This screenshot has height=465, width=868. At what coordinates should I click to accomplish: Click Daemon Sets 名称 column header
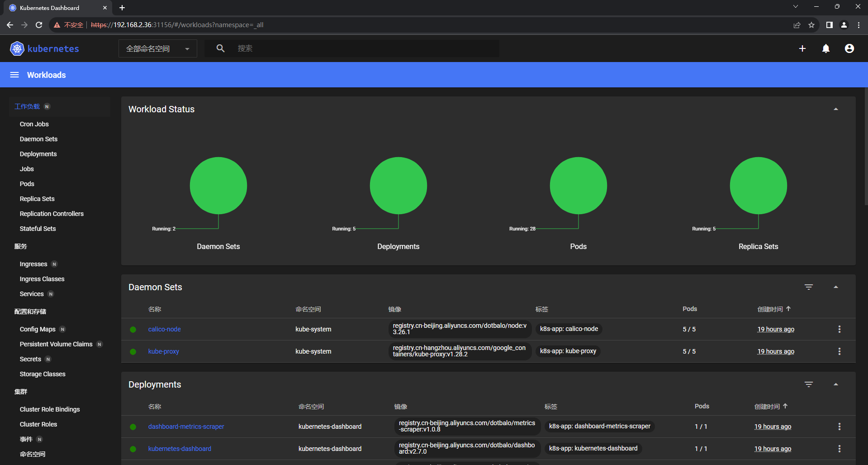click(x=155, y=309)
